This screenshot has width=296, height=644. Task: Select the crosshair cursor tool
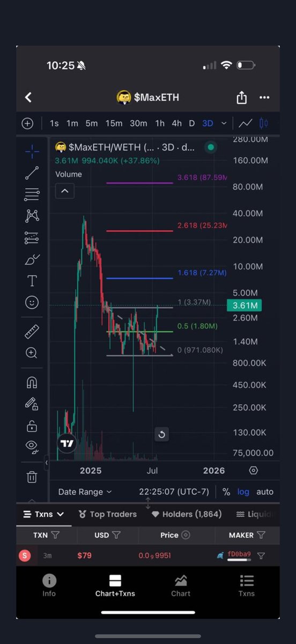click(x=32, y=151)
